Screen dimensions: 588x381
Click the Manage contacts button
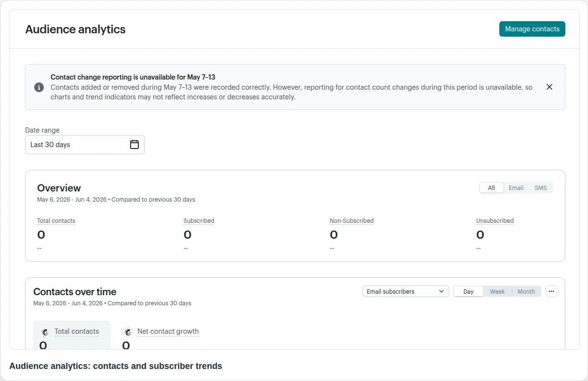pyautogui.click(x=532, y=29)
